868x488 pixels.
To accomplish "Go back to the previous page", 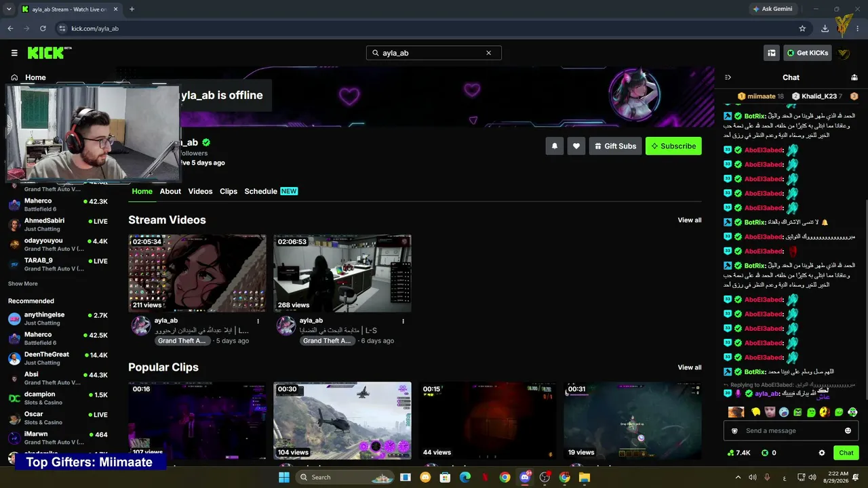I will point(10,28).
